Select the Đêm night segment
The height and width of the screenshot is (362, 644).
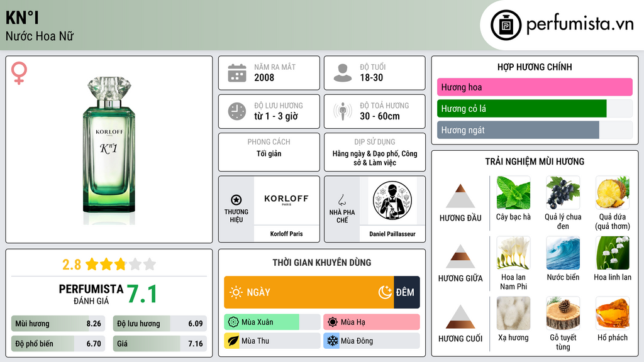click(407, 292)
